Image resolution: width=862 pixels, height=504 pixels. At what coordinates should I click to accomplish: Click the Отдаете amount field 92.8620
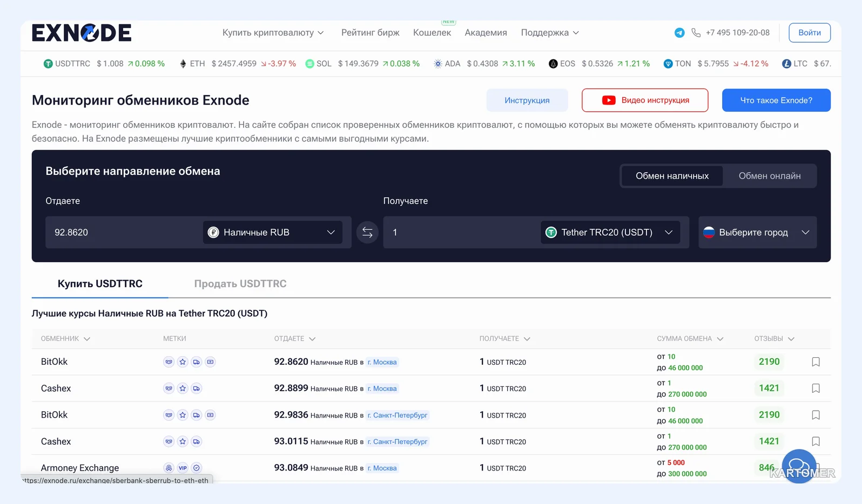pos(124,233)
